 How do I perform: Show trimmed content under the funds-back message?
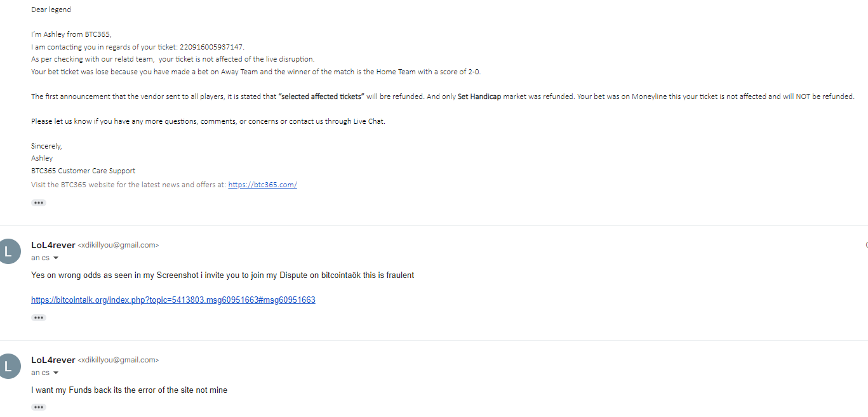point(39,407)
